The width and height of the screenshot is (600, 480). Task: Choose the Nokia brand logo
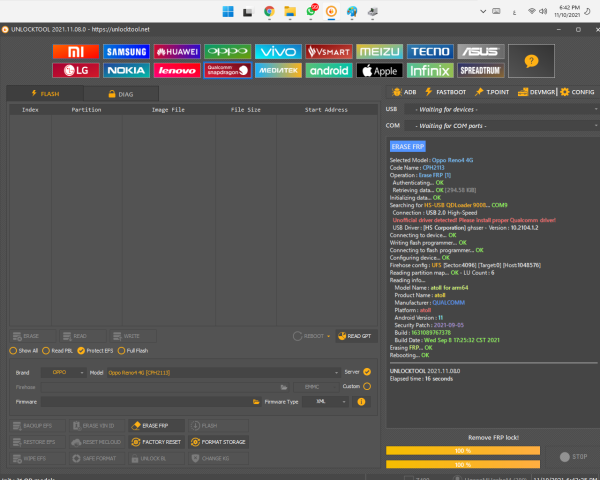pos(126,70)
